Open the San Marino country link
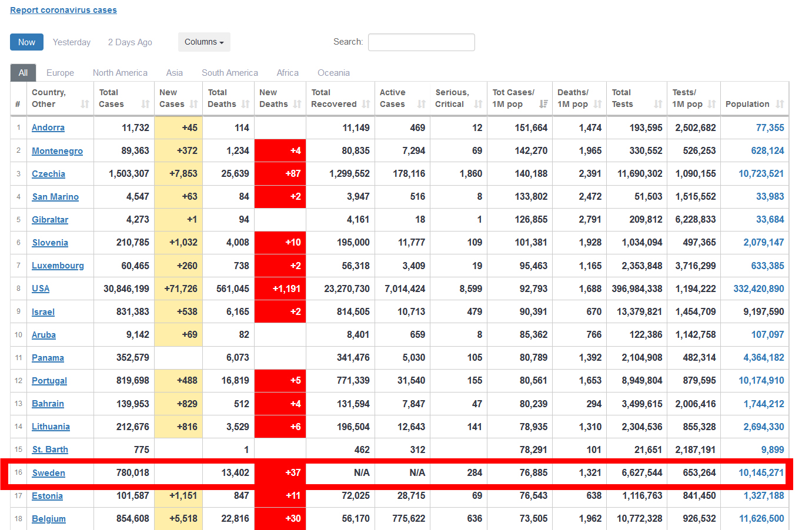812x530 pixels. [55, 197]
